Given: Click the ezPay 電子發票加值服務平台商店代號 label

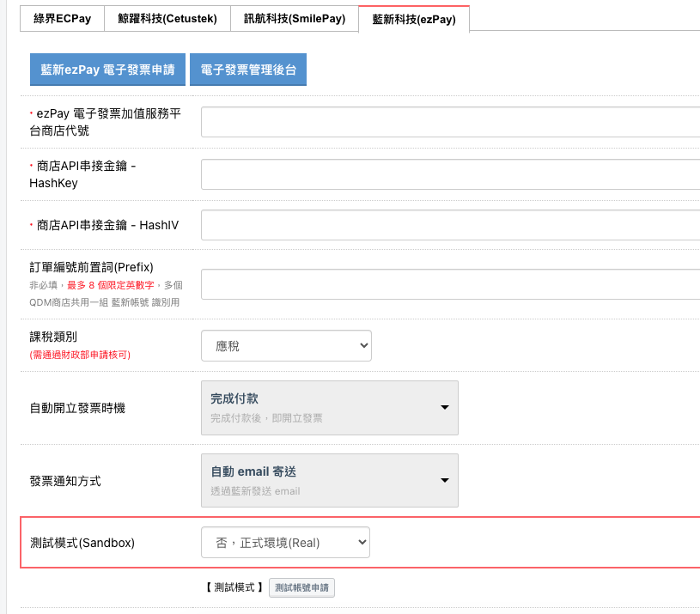Looking at the screenshot, I should coord(106,122).
